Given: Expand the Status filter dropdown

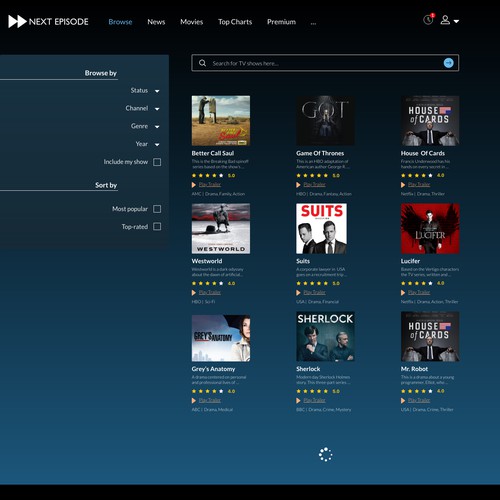Looking at the screenshot, I should (157, 91).
